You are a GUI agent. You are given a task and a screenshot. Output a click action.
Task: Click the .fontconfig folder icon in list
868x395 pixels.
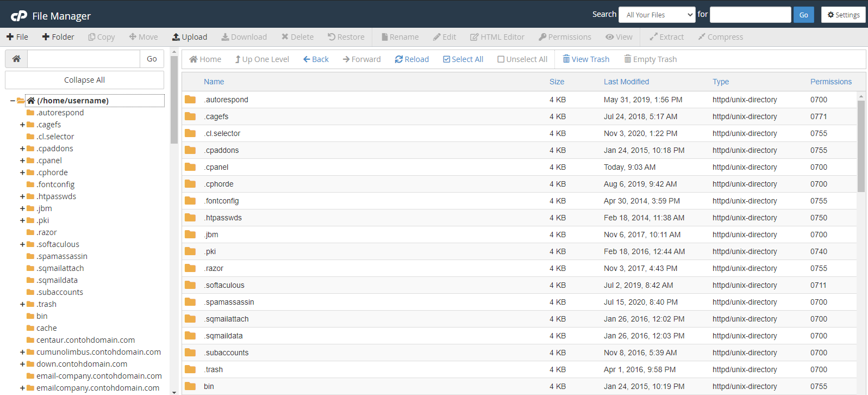point(190,201)
